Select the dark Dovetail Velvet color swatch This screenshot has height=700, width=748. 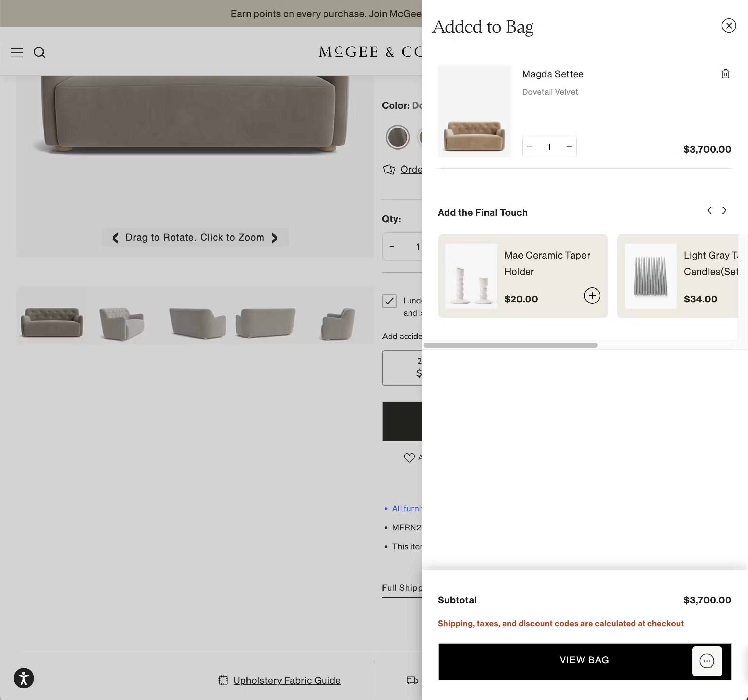(397, 137)
